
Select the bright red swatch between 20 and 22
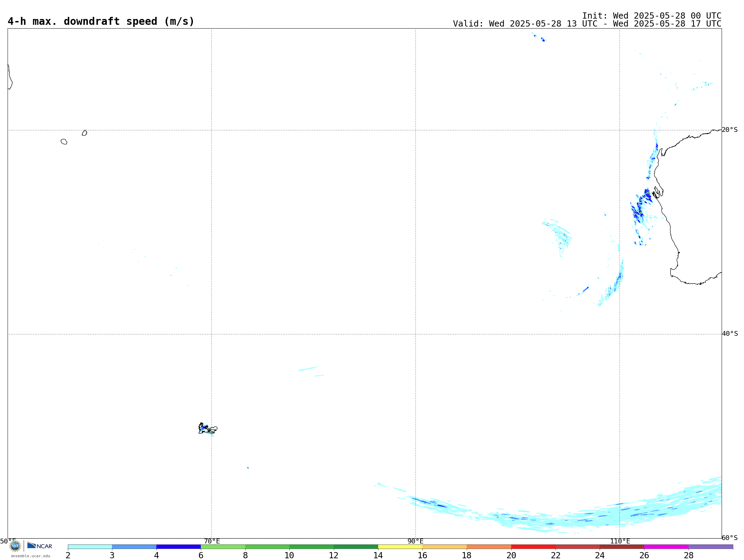pos(533,547)
